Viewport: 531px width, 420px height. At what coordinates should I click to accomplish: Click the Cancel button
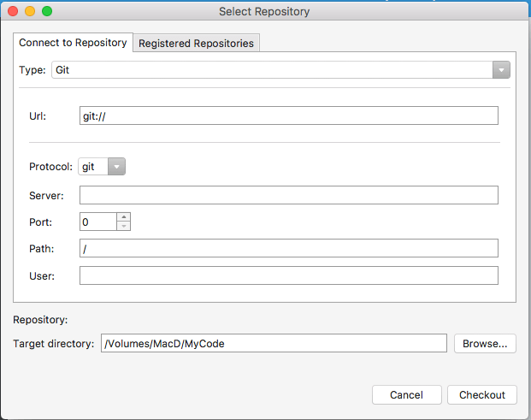pyautogui.click(x=406, y=394)
